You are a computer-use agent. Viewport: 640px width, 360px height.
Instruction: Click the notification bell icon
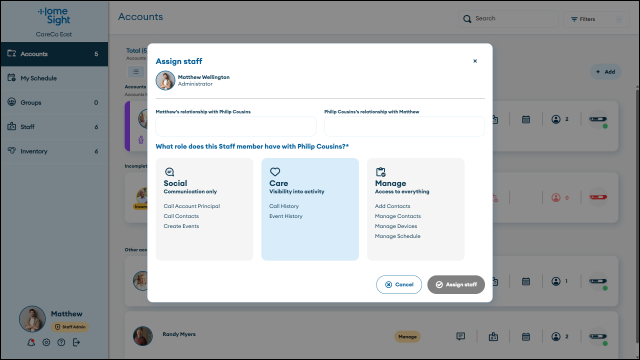point(31,342)
